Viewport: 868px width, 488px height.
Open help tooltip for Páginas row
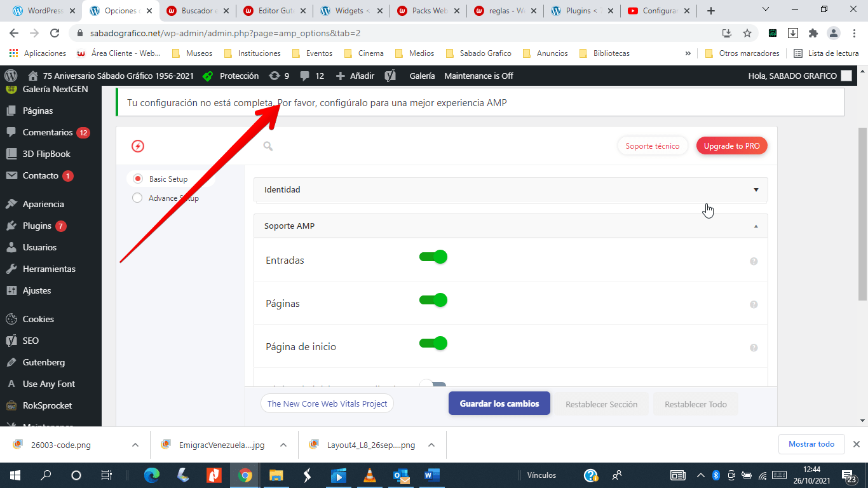pyautogui.click(x=754, y=304)
